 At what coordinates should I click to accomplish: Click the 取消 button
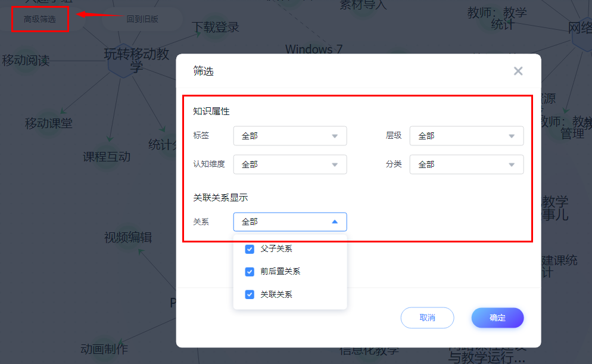tap(428, 318)
